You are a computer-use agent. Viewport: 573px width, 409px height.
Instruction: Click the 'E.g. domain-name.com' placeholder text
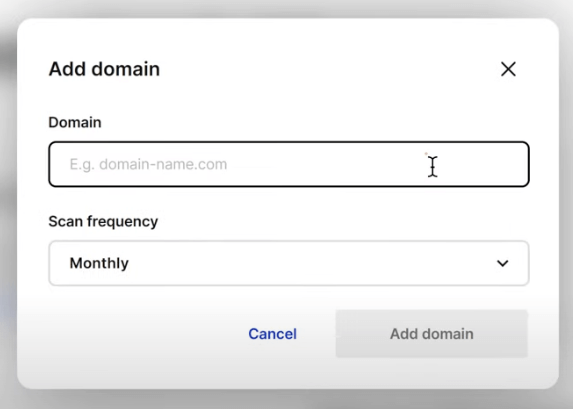(x=148, y=164)
